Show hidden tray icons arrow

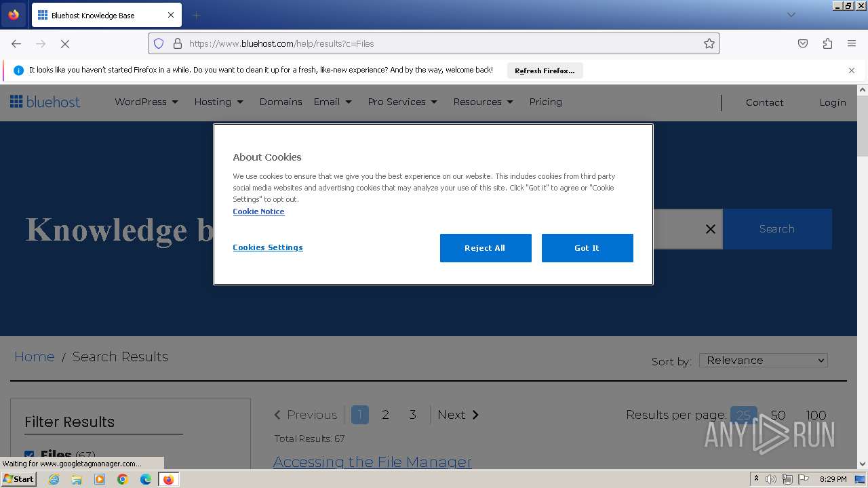point(757,479)
